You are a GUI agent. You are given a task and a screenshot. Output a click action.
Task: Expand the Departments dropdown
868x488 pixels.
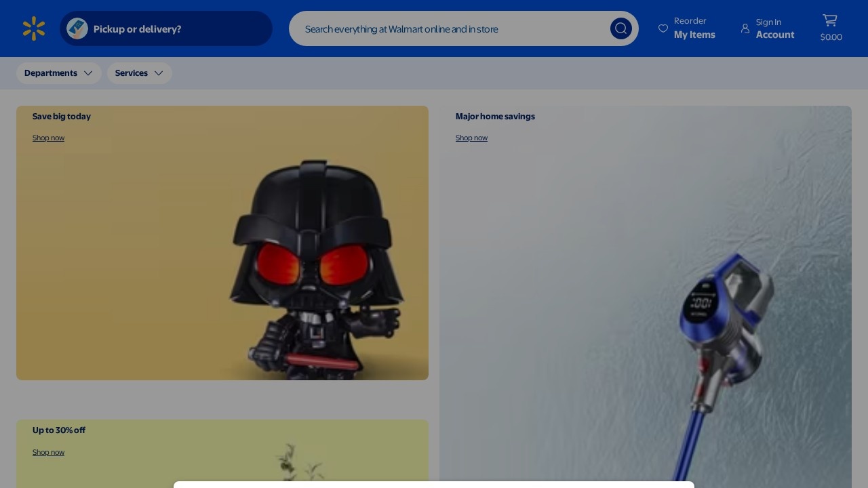[59, 73]
